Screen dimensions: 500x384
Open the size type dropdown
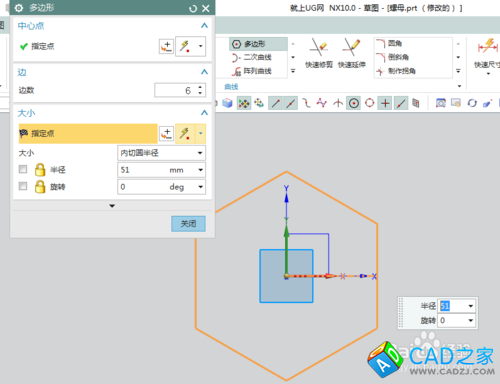161,153
